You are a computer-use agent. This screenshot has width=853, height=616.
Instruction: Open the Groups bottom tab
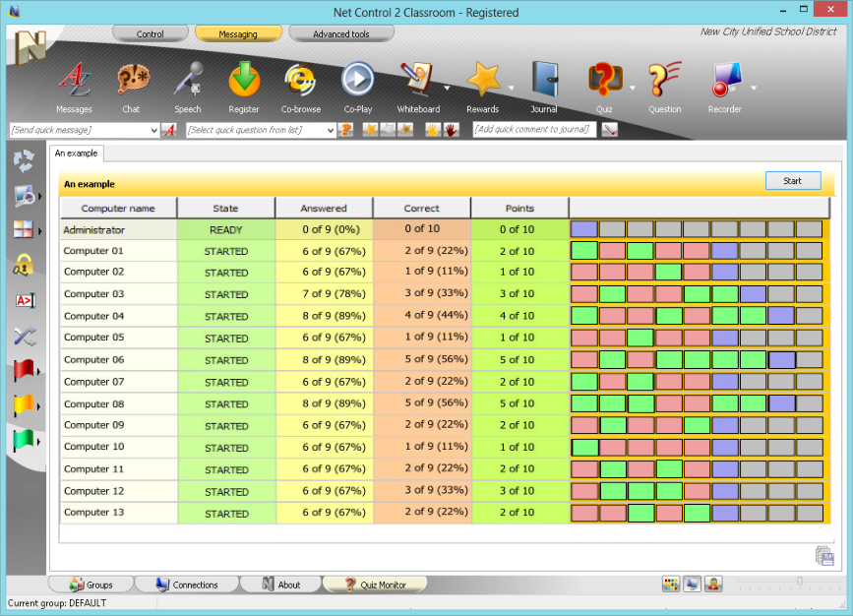(x=91, y=585)
